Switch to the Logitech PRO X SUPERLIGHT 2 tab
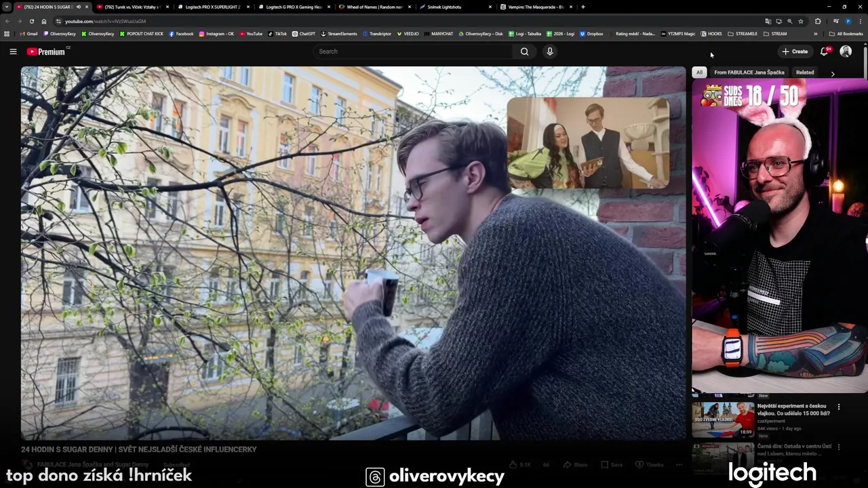This screenshot has width=868, height=488. click(x=212, y=7)
